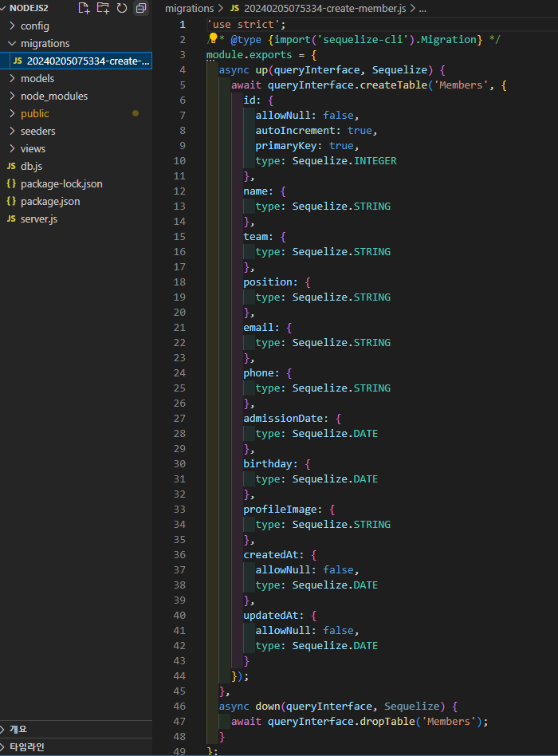Screen dimensions: 558x756
Task: Click Sequelize.INTEGER on line 10
Action: [344, 160]
